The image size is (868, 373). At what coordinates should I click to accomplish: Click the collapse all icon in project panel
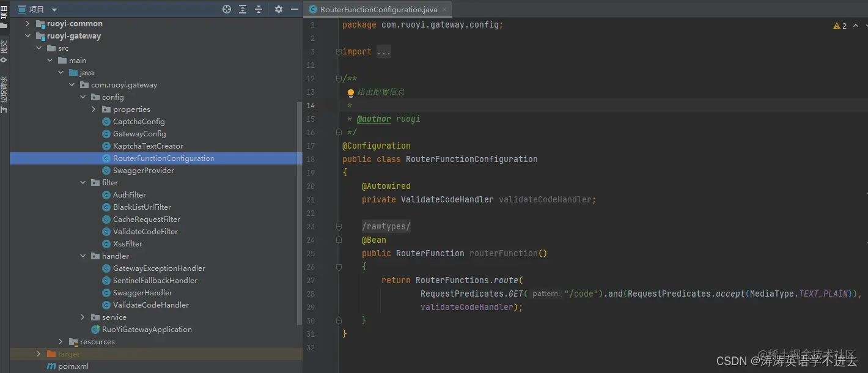click(x=259, y=9)
